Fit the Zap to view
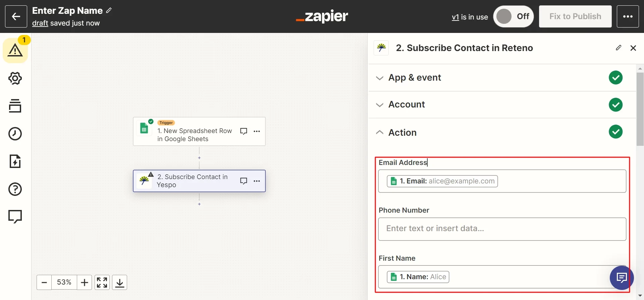Image resolution: width=644 pixels, height=300 pixels. [102, 283]
